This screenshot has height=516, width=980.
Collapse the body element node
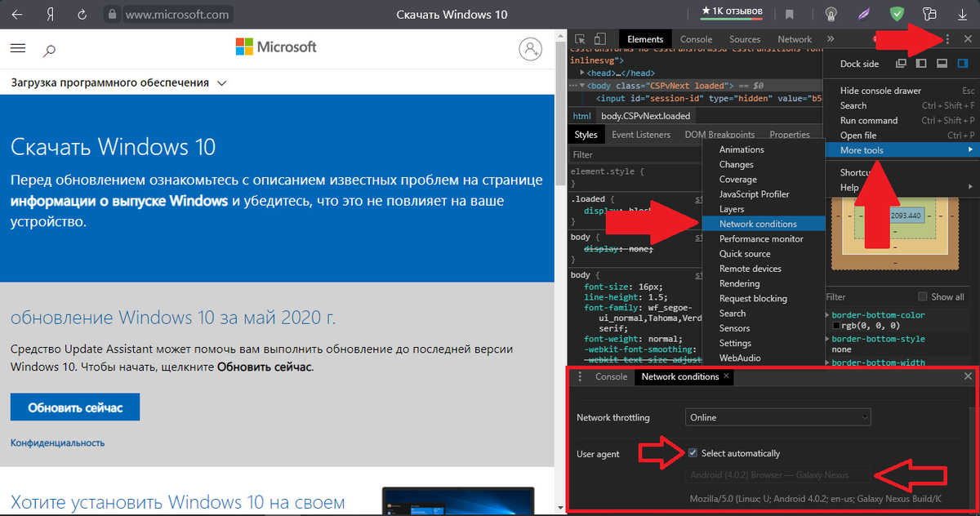click(583, 85)
